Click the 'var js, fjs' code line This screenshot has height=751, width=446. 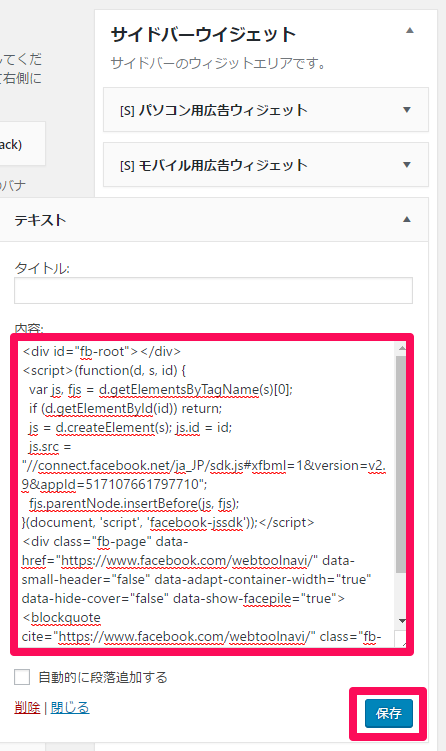pyautogui.click(x=160, y=389)
